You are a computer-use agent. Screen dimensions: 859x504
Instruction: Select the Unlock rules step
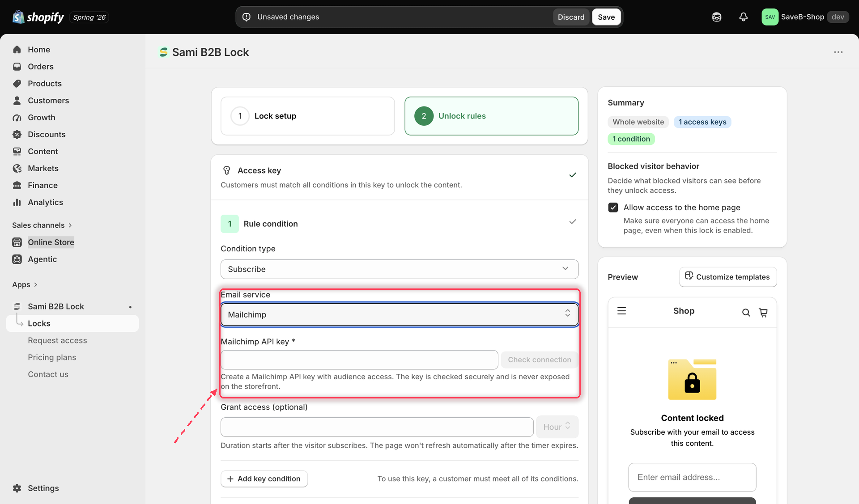[x=491, y=116]
